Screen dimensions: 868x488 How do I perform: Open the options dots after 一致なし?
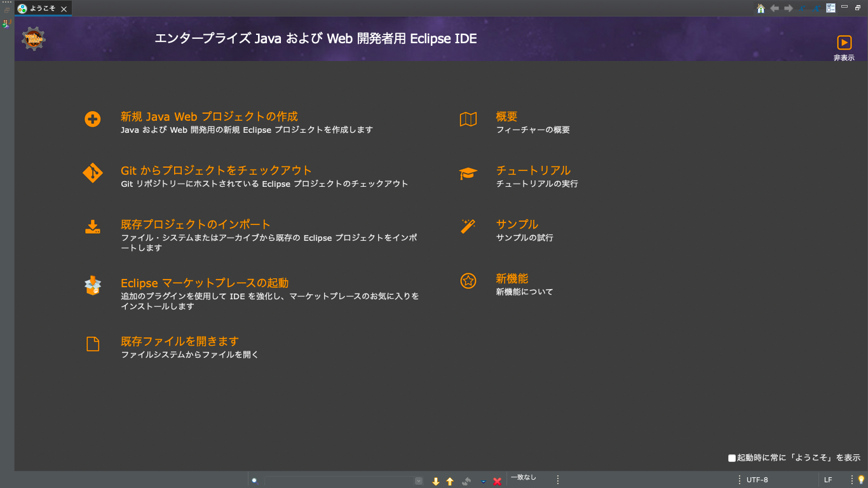coord(558,480)
